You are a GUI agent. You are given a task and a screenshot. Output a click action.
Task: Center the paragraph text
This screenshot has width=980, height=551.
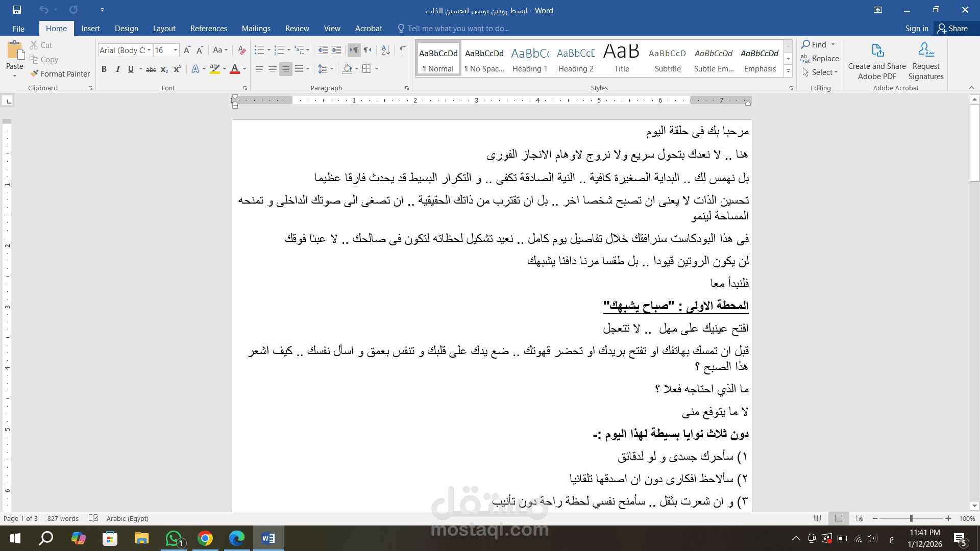tap(273, 69)
